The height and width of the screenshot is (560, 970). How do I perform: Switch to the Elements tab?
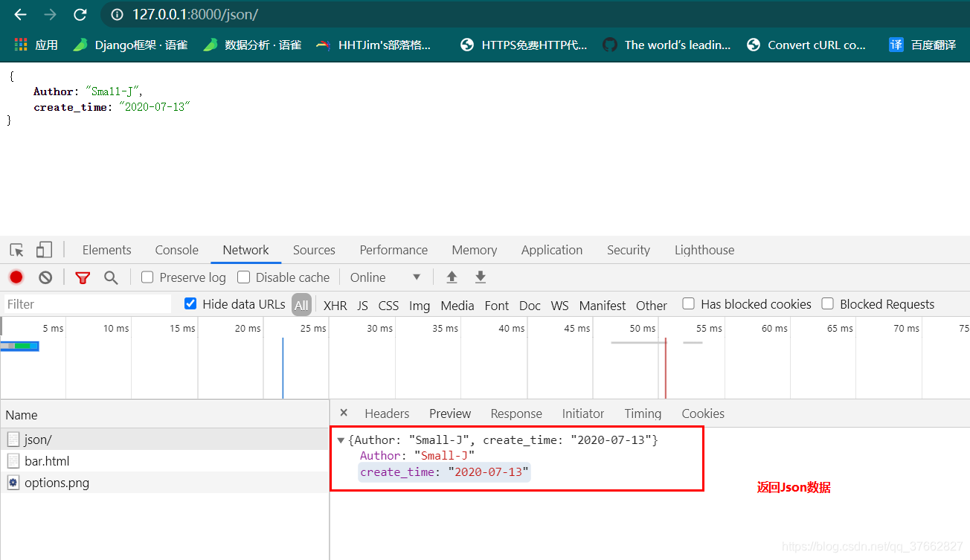[x=106, y=250]
